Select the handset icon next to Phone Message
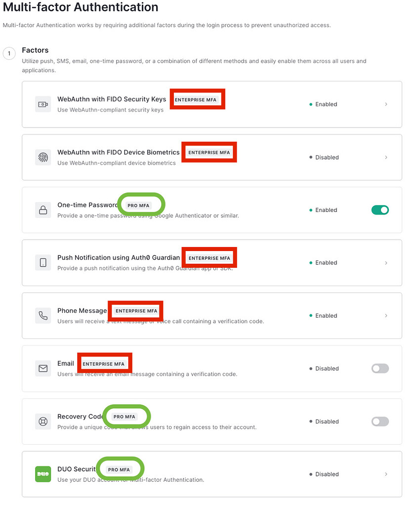420x506 pixels. click(43, 315)
